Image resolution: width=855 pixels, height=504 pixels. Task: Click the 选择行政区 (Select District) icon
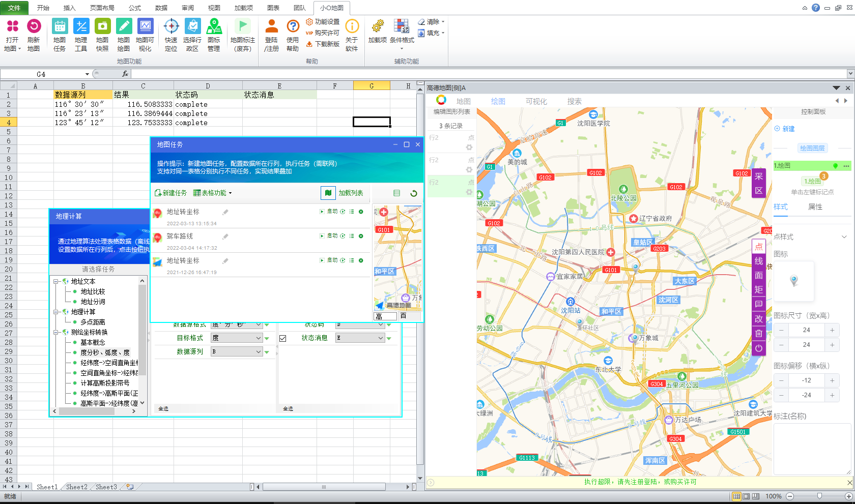click(x=192, y=26)
